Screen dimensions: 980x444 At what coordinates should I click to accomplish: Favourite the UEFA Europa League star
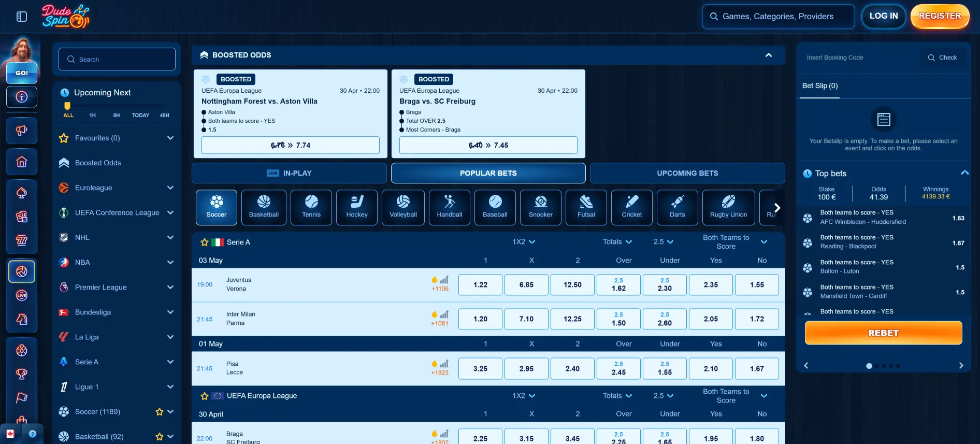coord(205,396)
